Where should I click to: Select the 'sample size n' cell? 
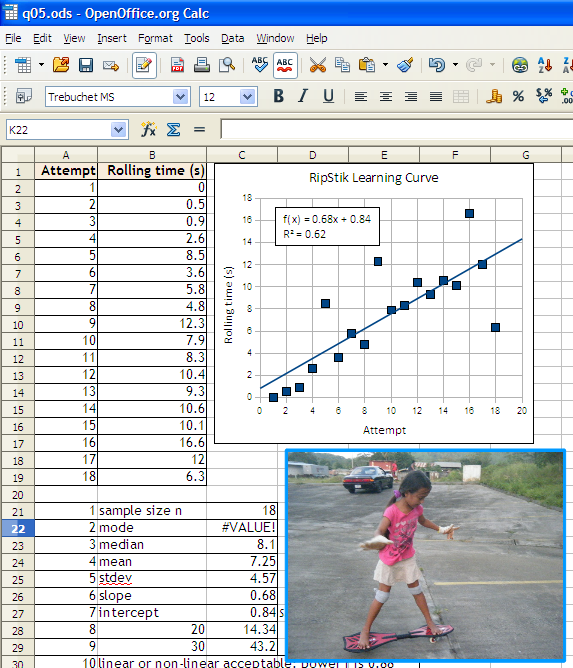152,511
